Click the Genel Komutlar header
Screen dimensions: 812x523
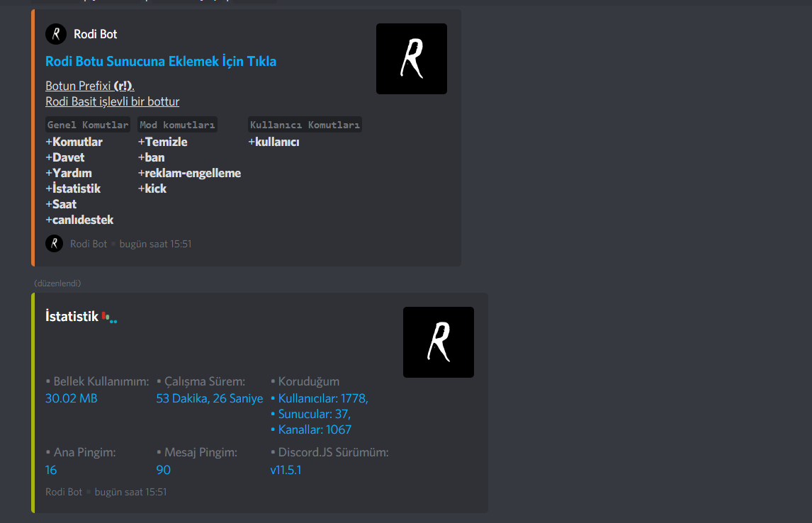[88, 125]
